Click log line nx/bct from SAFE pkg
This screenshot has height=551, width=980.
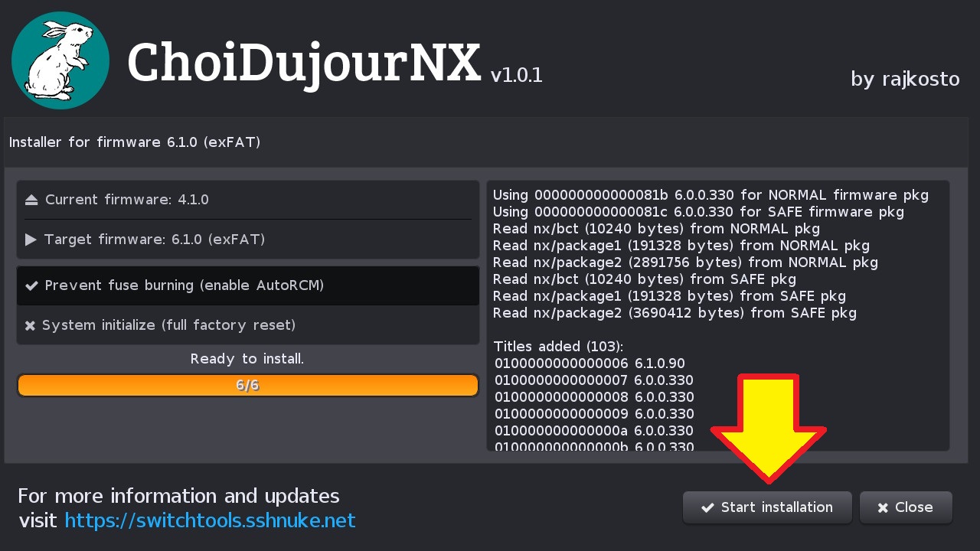pyautogui.click(x=645, y=279)
